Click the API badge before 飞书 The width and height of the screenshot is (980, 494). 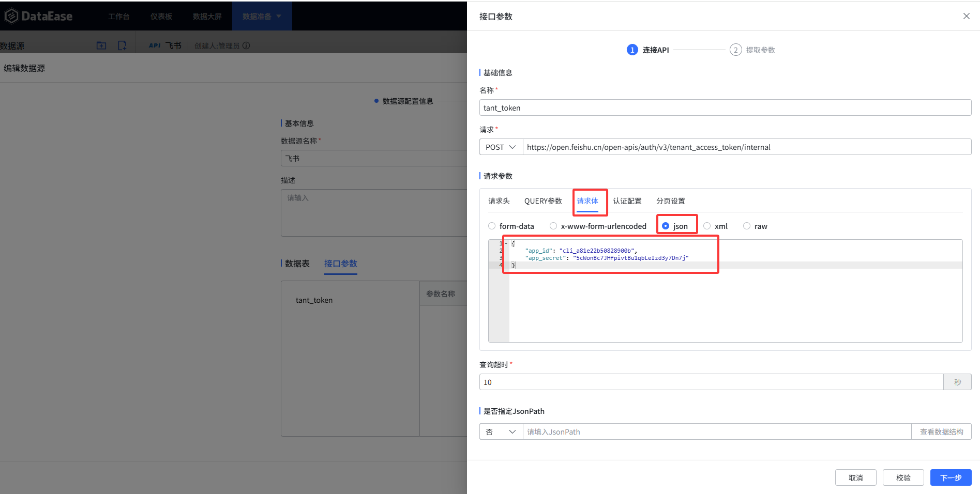point(154,45)
